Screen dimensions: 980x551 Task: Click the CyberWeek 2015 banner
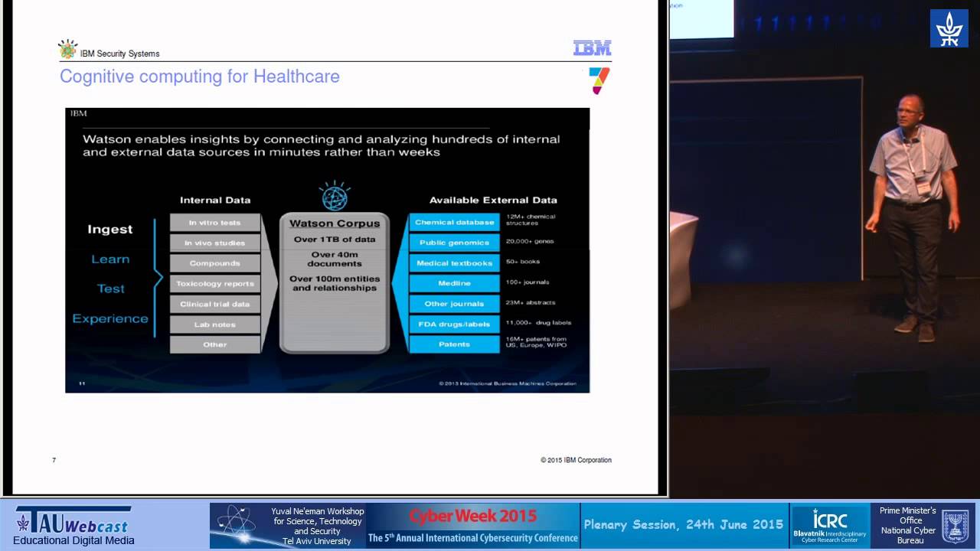[x=473, y=516]
